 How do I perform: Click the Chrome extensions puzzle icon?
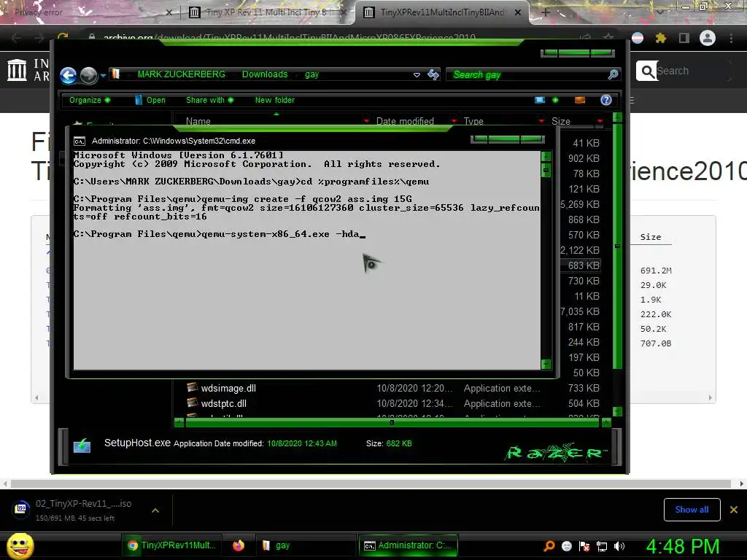[x=660, y=38]
